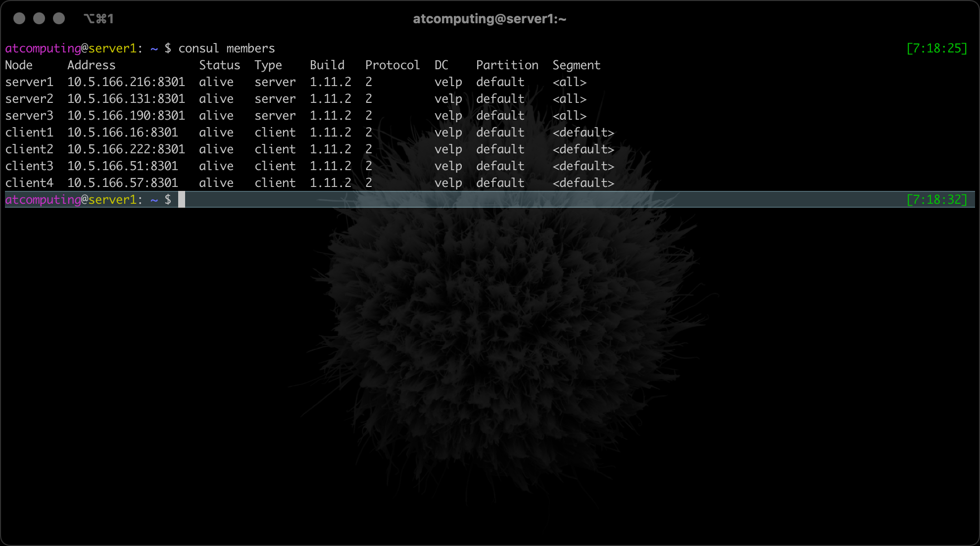Click server2 address 10.5.166.131:8301
Viewport: 980px width, 546px height.
pyautogui.click(x=126, y=99)
